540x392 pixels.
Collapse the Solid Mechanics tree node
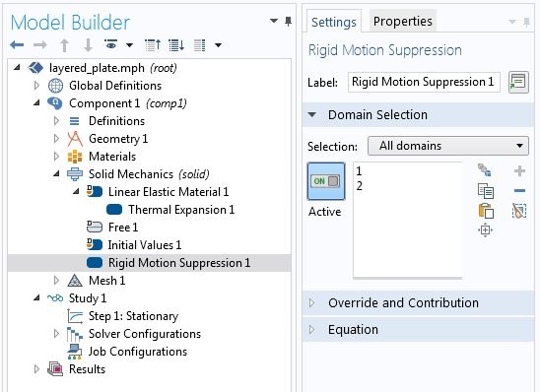pyautogui.click(x=56, y=173)
